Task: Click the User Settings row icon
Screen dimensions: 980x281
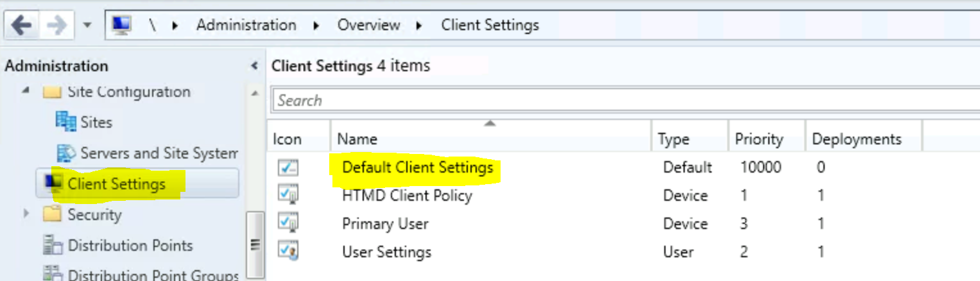Action: [x=288, y=251]
